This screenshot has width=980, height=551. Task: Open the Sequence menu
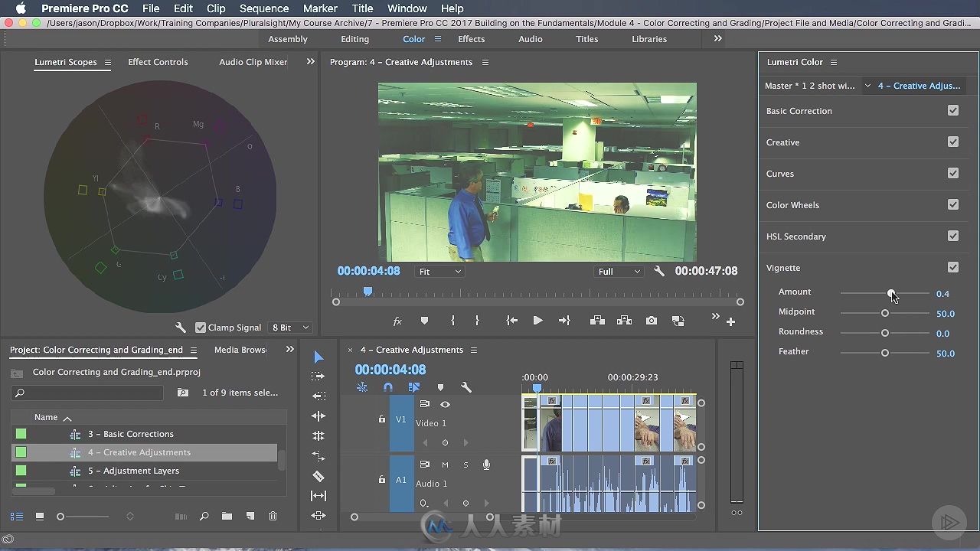click(x=264, y=8)
